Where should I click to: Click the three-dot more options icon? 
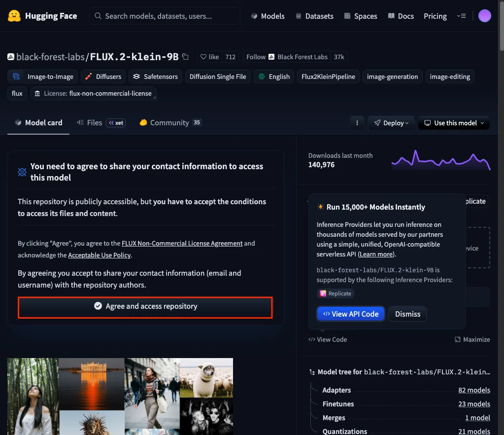click(x=357, y=123)
